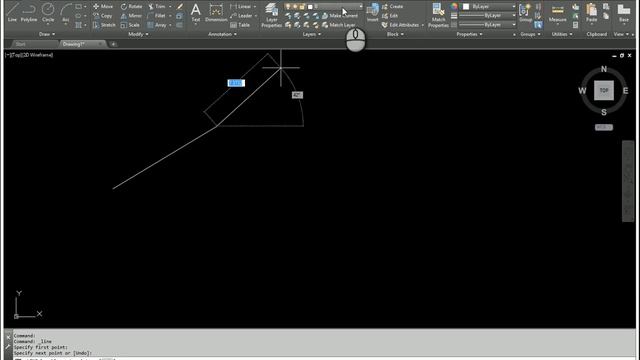Open the Trim tool dropdown arrow
Image resolution: width=640 pixels, height=360 pixels.
pyautogui.click(x=170, y=7)
